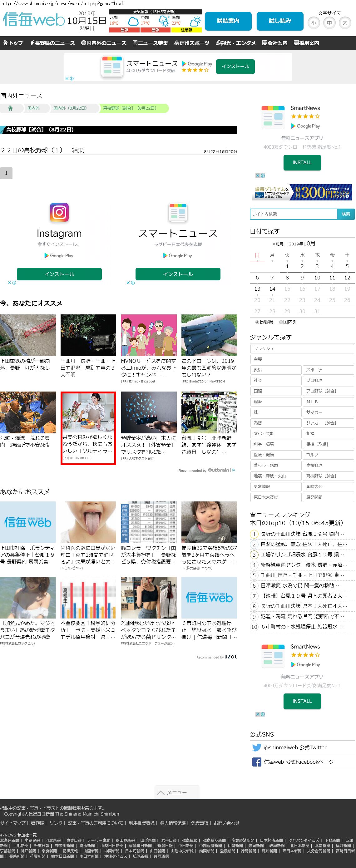
Task: Click the 信毎プレミアム 300円 banner
Action: point(302,192)
